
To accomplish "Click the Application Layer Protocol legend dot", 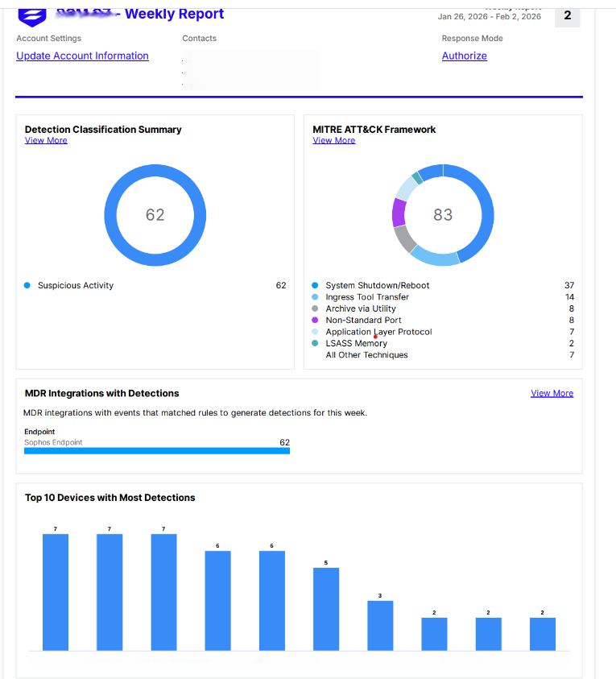I will click(x=315, y=332).
